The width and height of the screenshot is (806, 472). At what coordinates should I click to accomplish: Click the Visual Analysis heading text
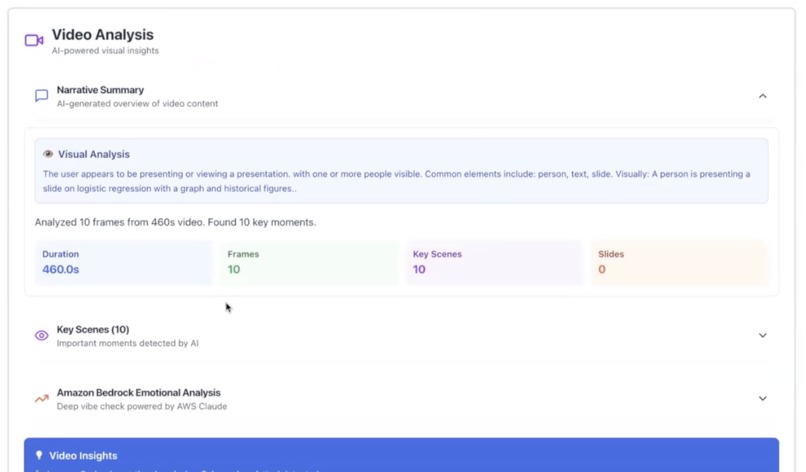click(x=94, y=154)
